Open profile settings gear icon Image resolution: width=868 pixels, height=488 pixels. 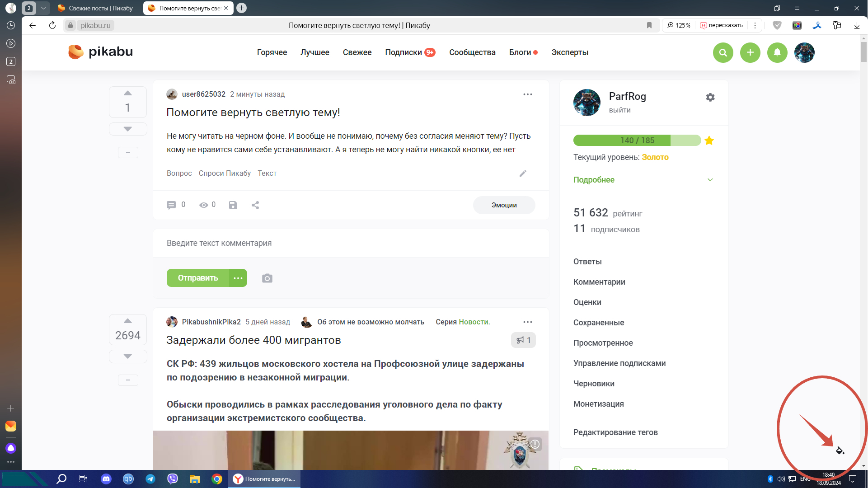[x=710, y=97]
